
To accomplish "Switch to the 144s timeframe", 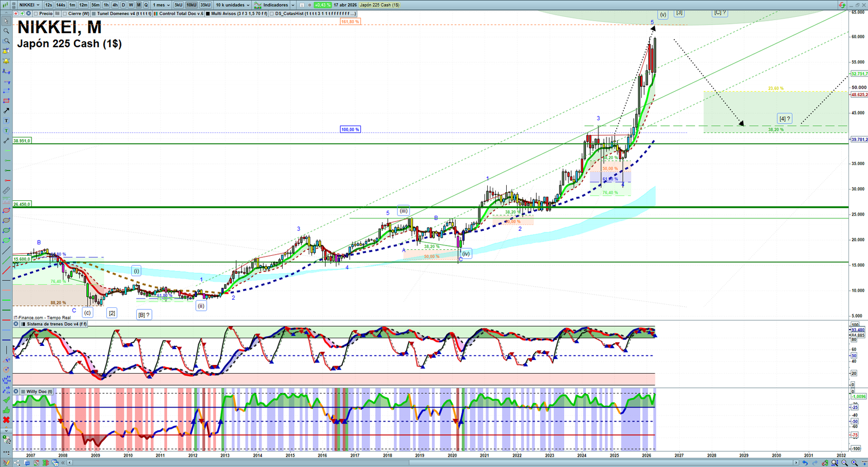I will click(61, 5).
